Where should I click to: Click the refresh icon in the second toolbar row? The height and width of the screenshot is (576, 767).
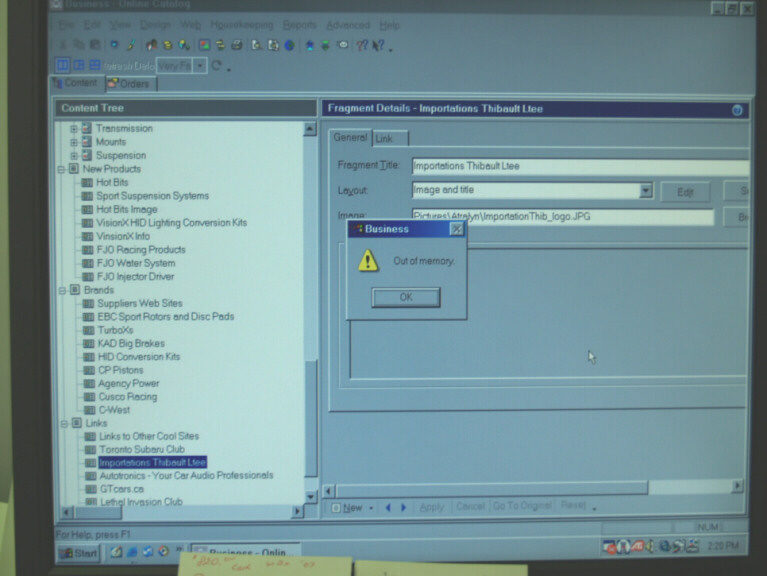(x=216, y=65)
